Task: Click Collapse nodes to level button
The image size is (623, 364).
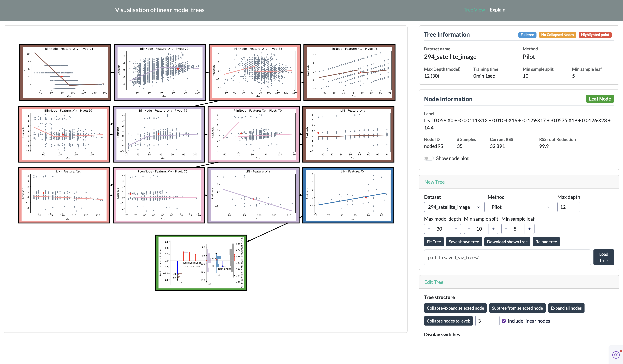Action: click(448, 321)
